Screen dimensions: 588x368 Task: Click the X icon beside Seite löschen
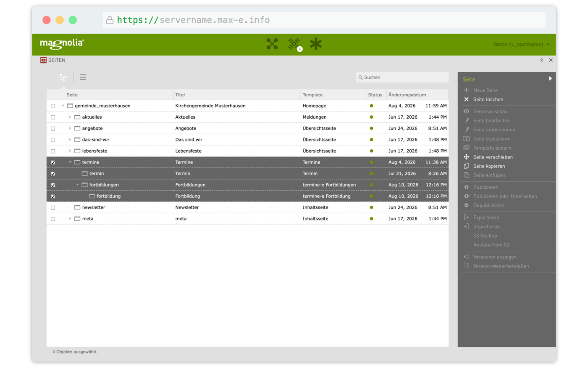pyautogui.click(x=466, y=100)
